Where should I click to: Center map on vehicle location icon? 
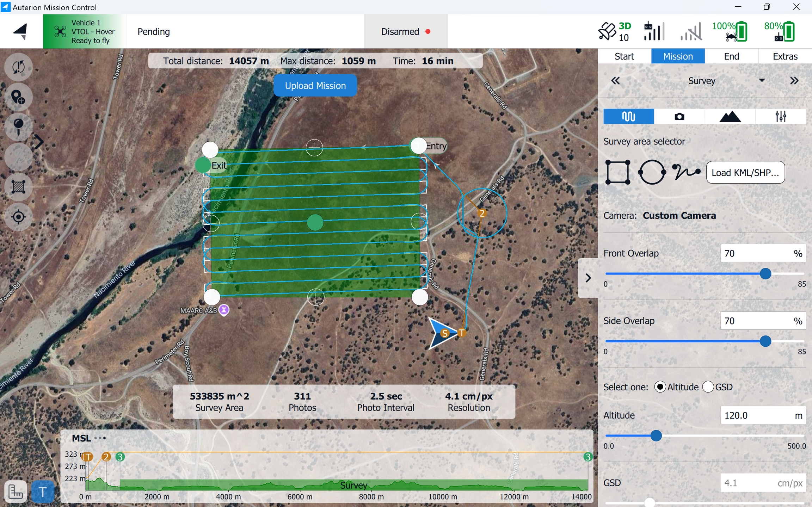18,217
